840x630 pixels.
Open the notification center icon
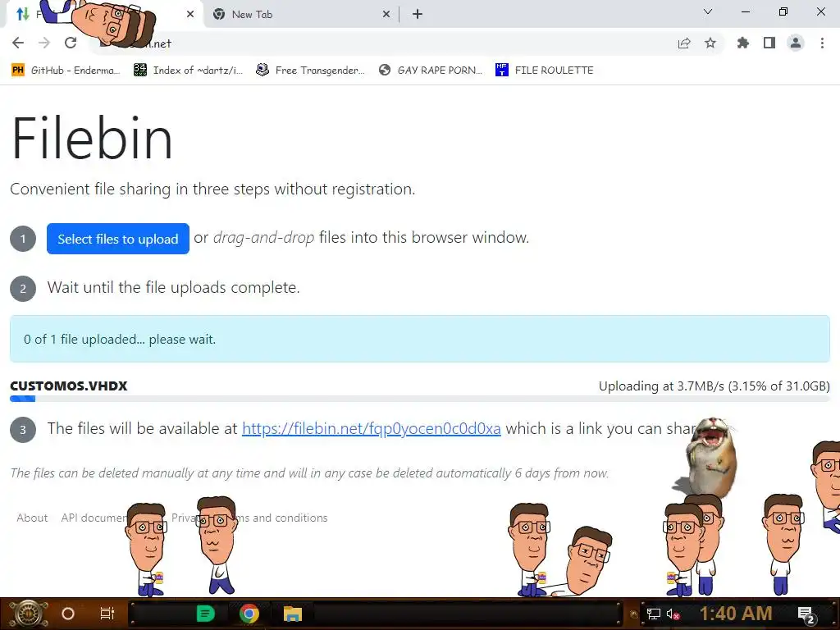pos(806,614)
